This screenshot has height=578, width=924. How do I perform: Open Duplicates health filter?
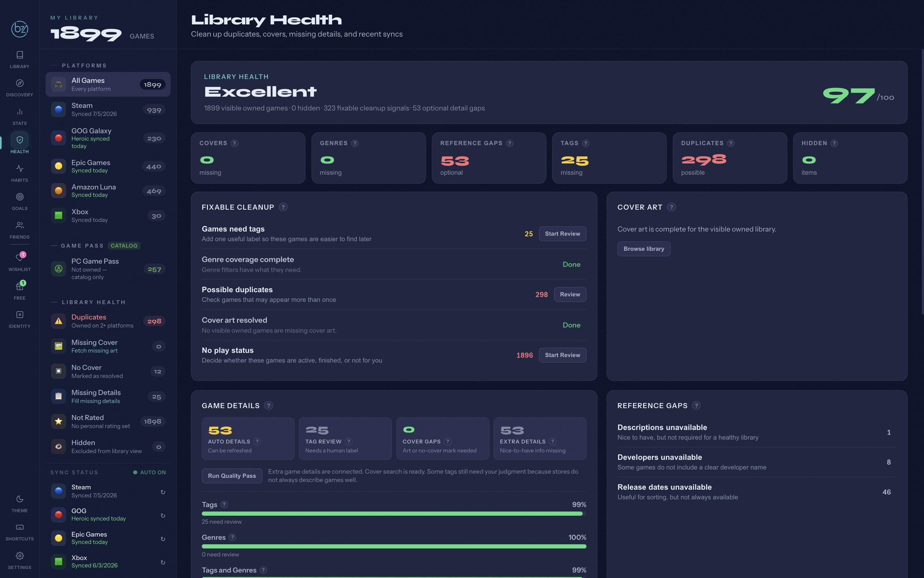tap(108, 321)
